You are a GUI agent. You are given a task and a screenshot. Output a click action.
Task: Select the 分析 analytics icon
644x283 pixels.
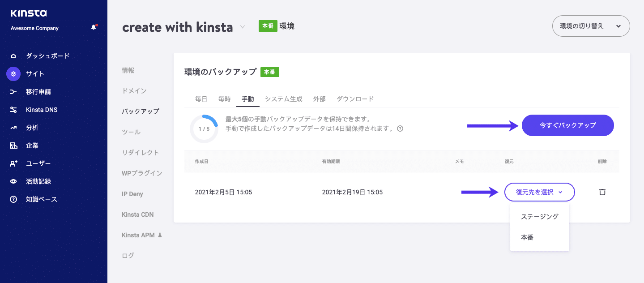coord(13,127)
